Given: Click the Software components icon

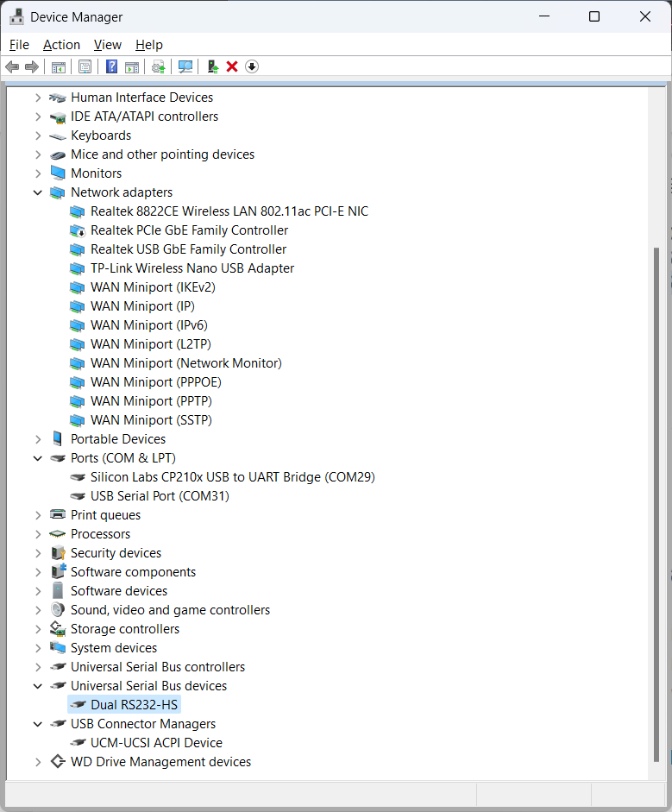Looking at the screenshot, I should [x=59, y=572].
